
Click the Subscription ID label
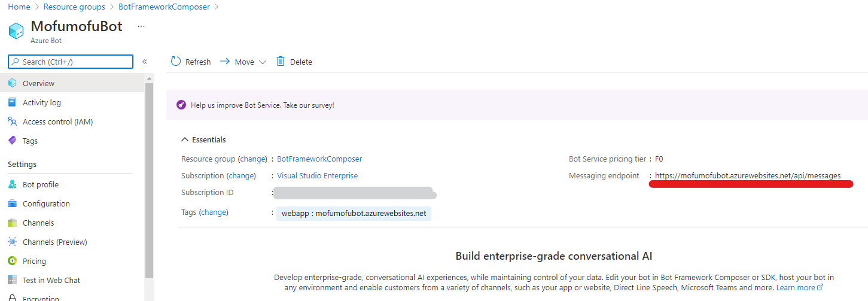208,192
